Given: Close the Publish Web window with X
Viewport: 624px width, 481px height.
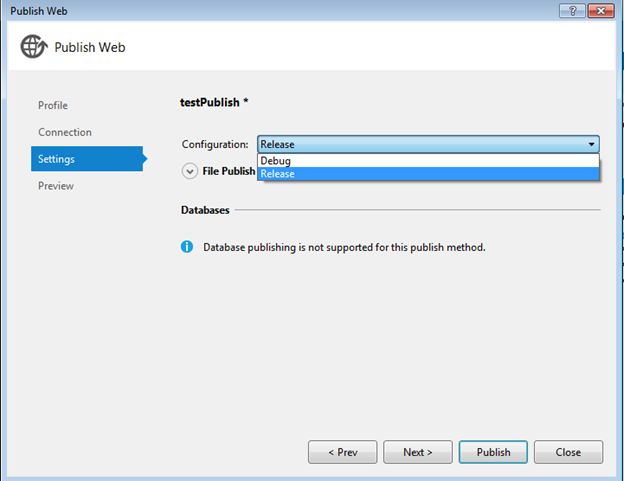Looking at the screenshot, I should tap(602, 10).
